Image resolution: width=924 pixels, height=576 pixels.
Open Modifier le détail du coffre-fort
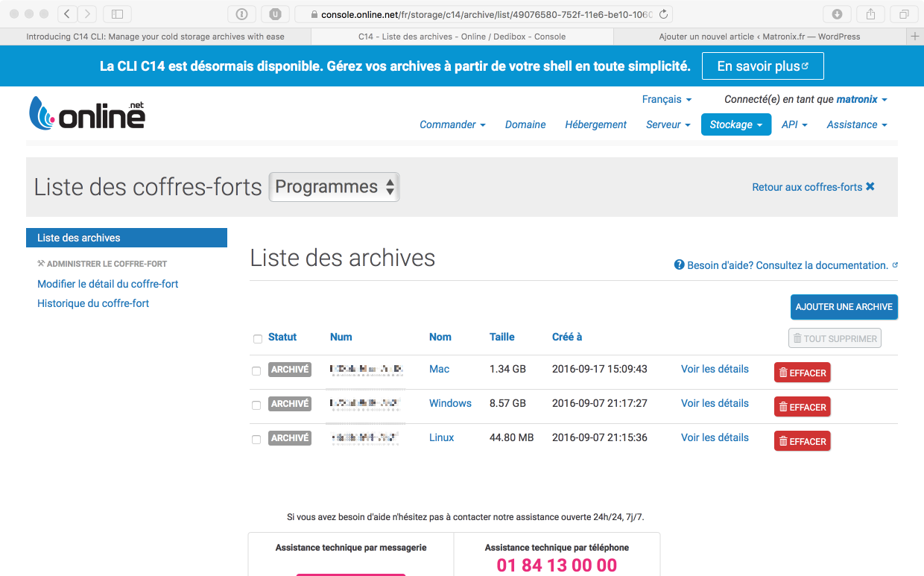click(108, 284)
